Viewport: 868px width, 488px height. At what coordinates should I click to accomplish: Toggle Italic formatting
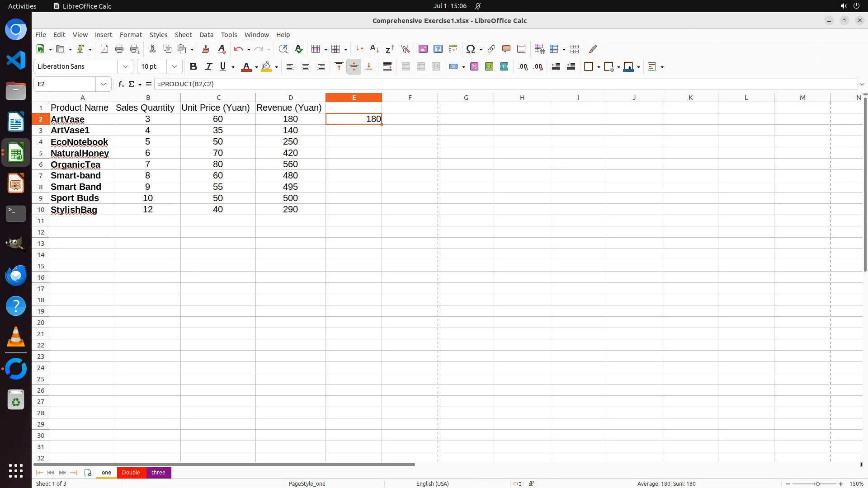point(208,66)
